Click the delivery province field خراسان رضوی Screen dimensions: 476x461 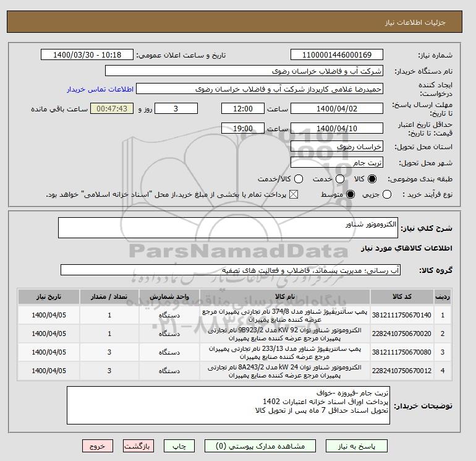(337, 147)
